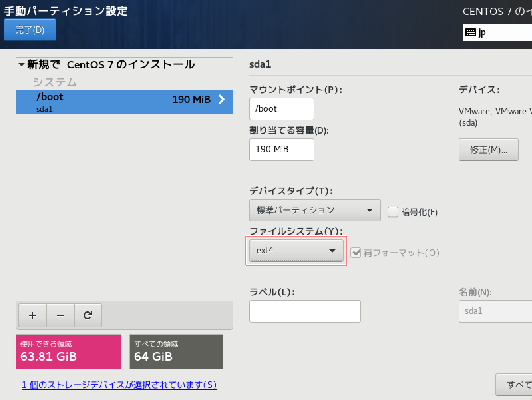Edit the マウントポイント /boot field

coord(281,109)
